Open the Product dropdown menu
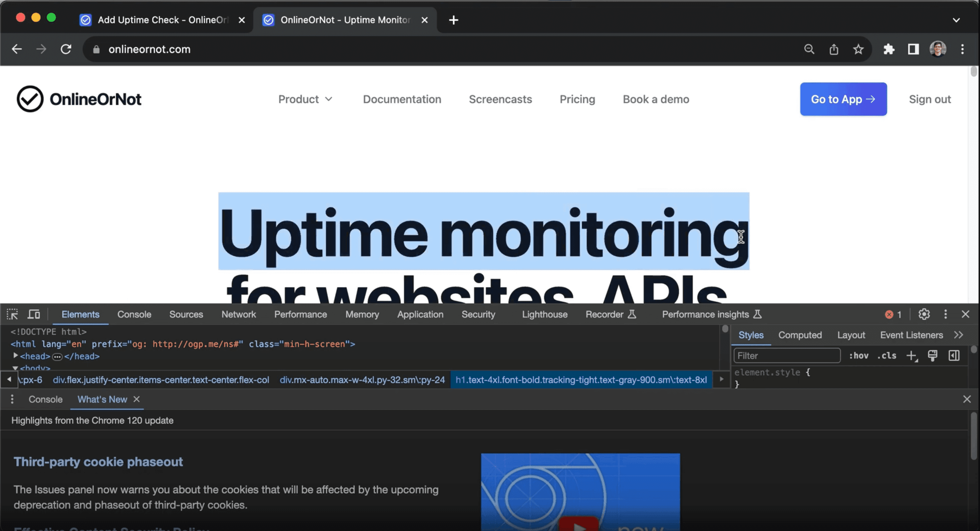Viewport: 980px width, 531px height. [305, 99]
